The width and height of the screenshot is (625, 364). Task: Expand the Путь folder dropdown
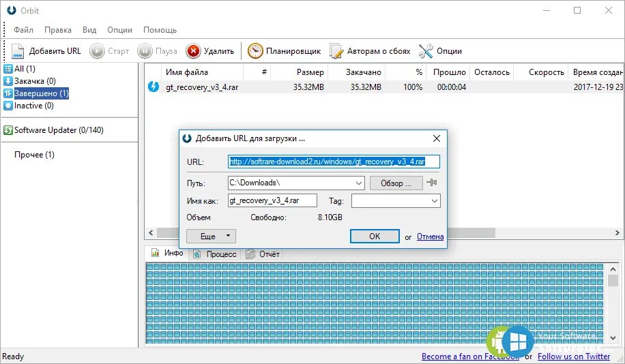point(358,183)
